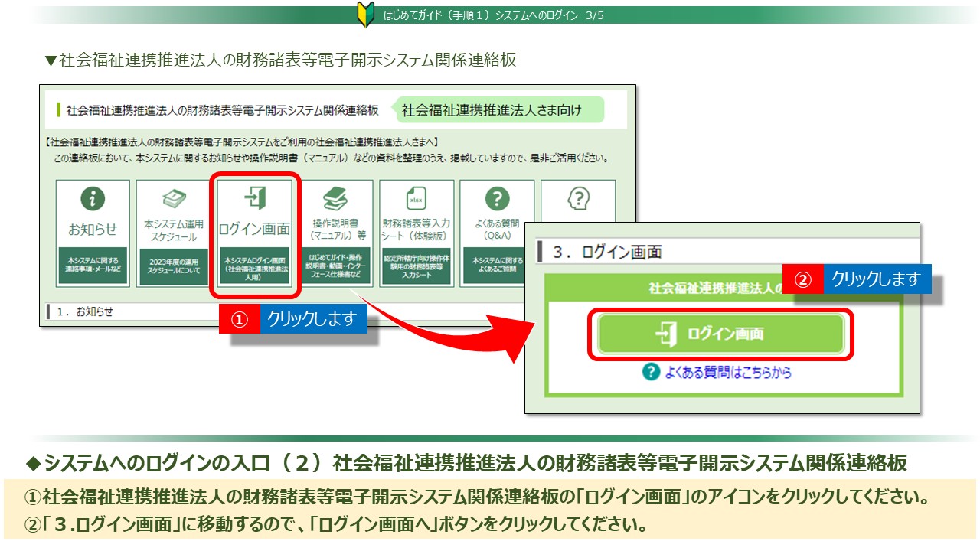The width and height of the screenshot is (980, 551).
Task: Click the 1. お知らせ section heading
Action: point(84,311)
